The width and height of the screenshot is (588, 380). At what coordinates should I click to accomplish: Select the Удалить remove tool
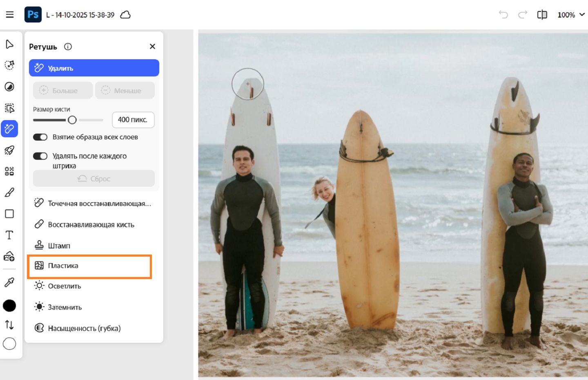pos(94,68)
